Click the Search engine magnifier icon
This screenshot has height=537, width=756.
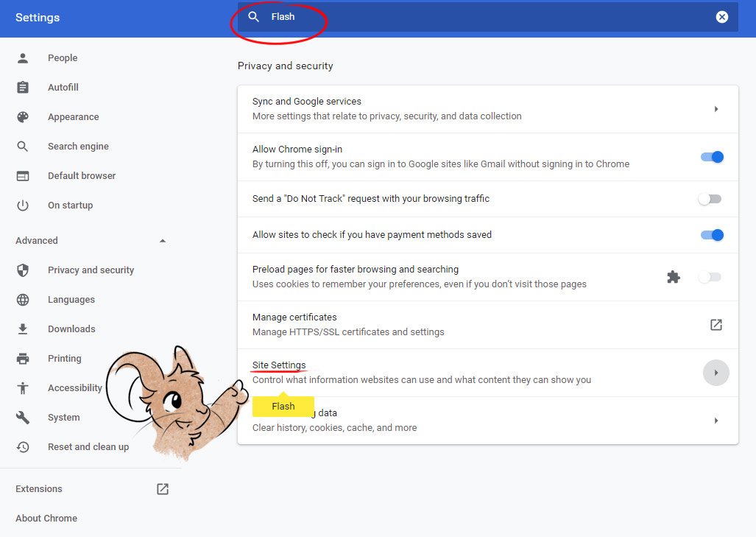click(23, 146)
